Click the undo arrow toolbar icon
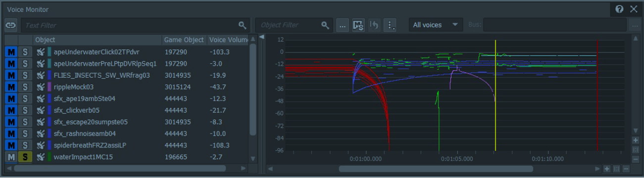Viewport: 644px width, 178px height. (x=374, y=25)
